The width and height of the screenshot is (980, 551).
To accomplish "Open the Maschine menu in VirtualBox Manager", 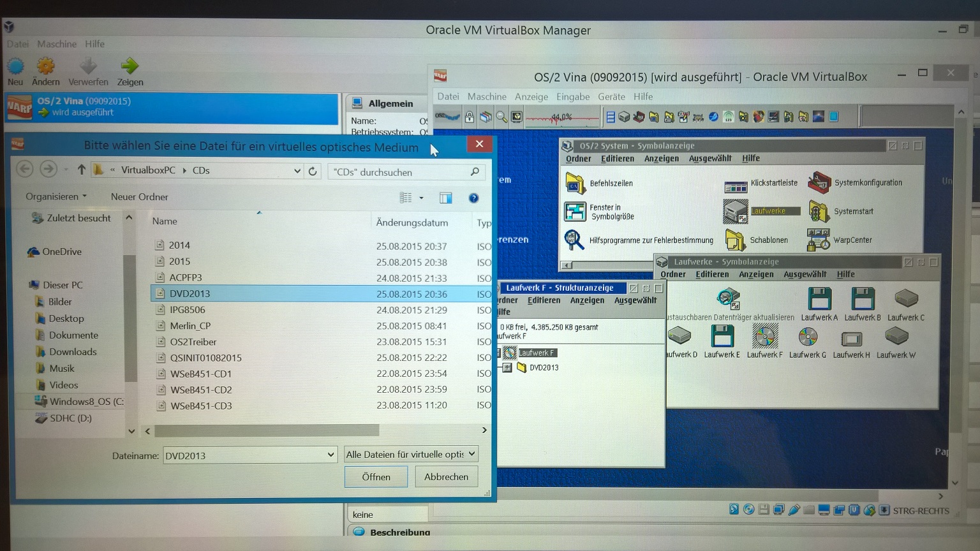I will [x=57, y=44].
